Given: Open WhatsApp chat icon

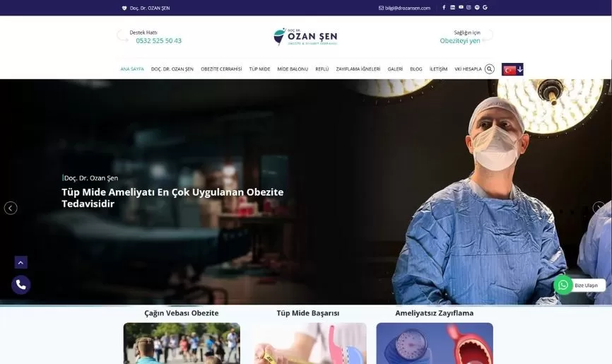Looking at the screenshot, I should pyautogui.click(x=563, y=285).
